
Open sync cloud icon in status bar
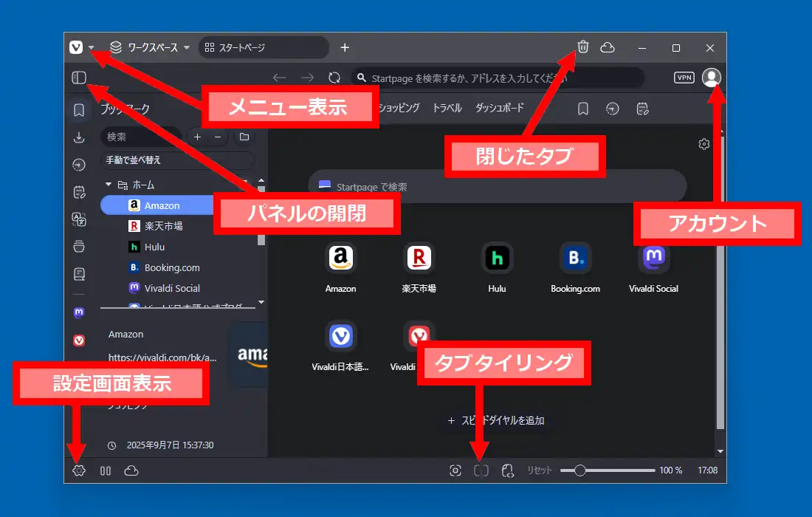click(131, 471)
